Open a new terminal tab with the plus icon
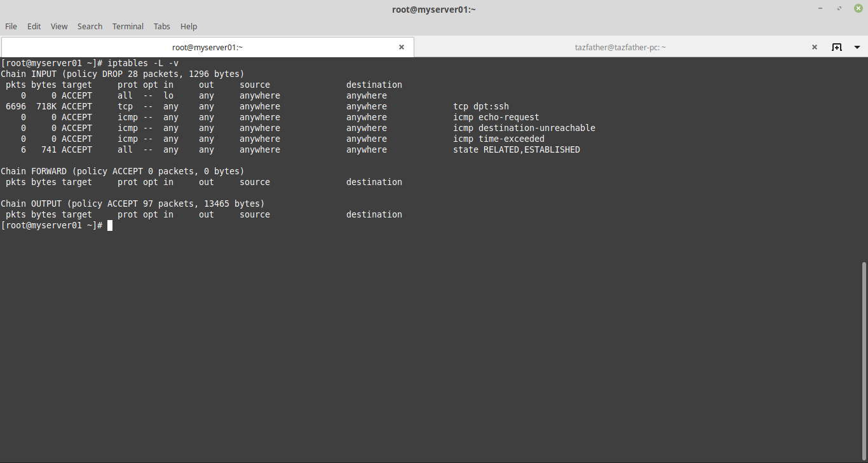Screen dimensions: 868x463 coord(837,47)
